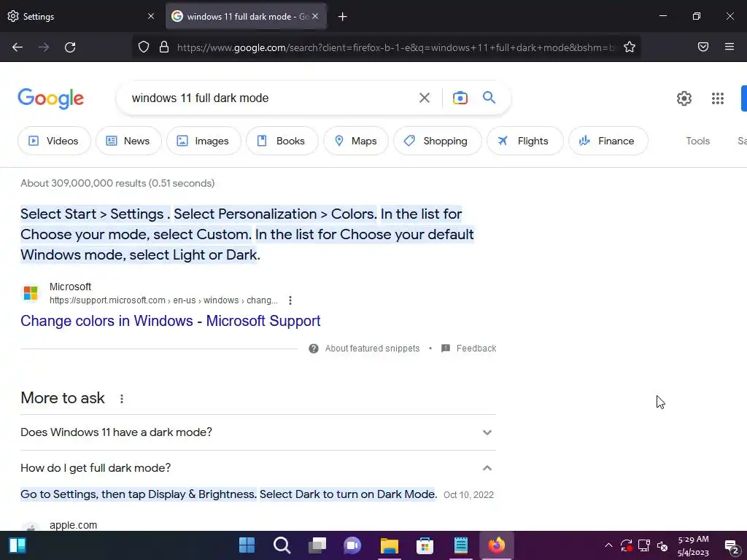747x560 pixels.
Task: Filter results by Videos
Action: [54, 141]
